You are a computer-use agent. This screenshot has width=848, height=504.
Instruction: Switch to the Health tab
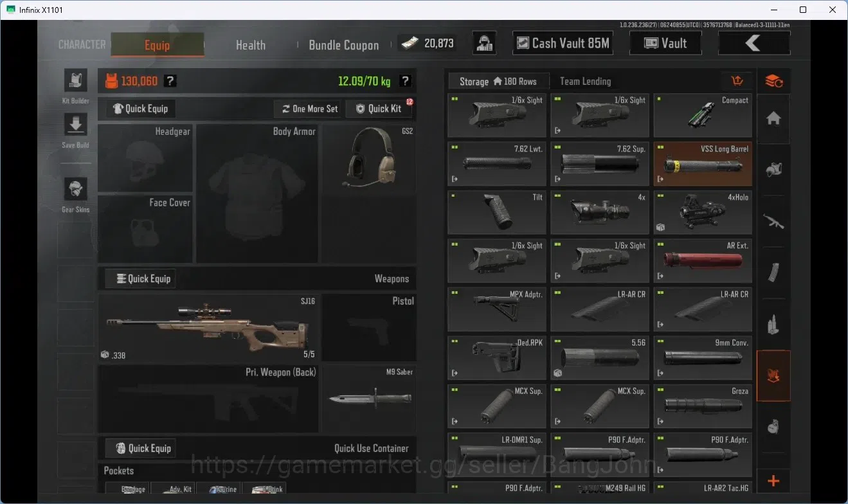pos(251,45)
